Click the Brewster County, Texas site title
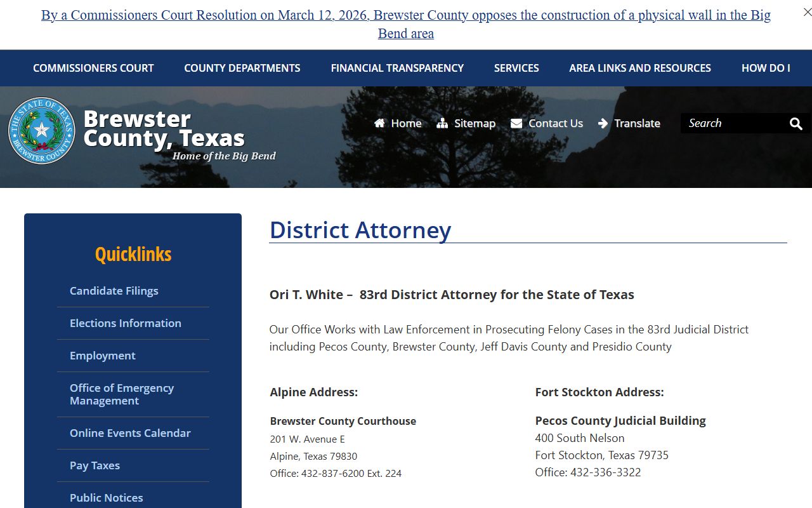Image resolution: width=812 pixels, height=508 pixels. point(164,128)
